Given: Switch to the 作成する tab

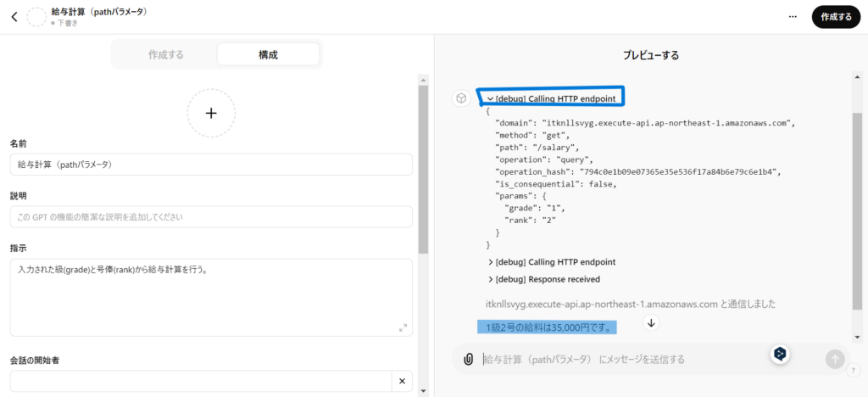Looking at the screenshot, I should [x=165, y=54].
